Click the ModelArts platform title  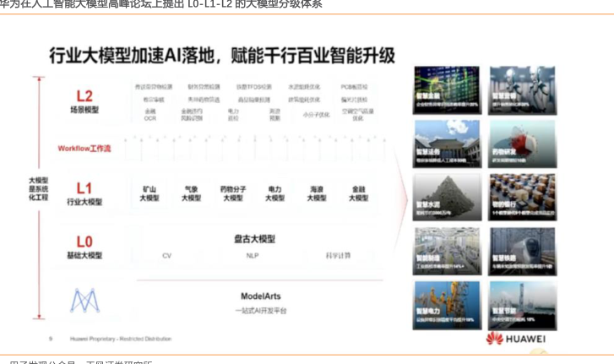(x=261, y=296)
